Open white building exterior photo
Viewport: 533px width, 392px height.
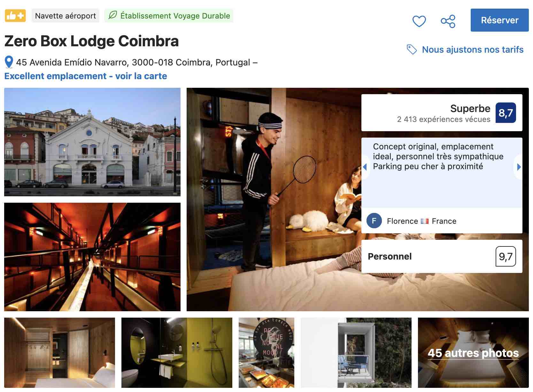tap(92, 142)
